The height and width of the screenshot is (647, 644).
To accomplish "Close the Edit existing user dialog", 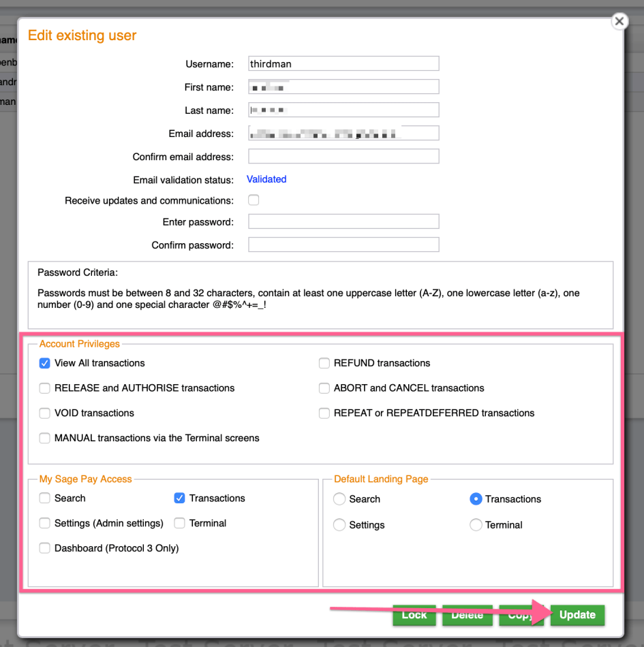I will pyautogui.click(x=619, y=21).
